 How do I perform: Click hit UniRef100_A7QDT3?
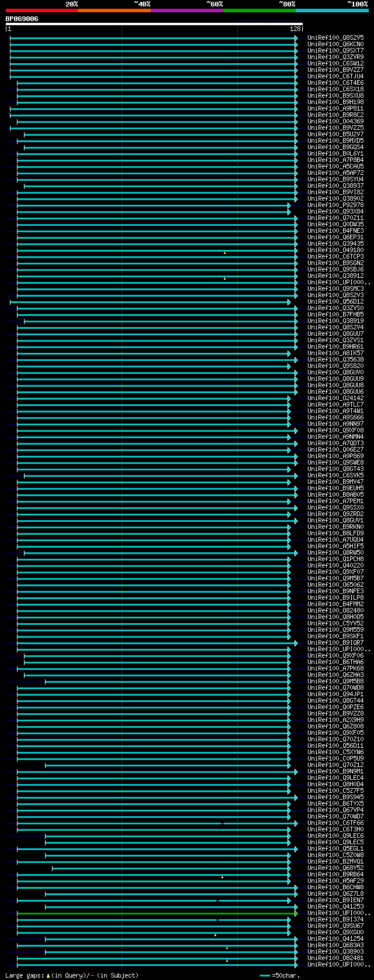(335, 443)
